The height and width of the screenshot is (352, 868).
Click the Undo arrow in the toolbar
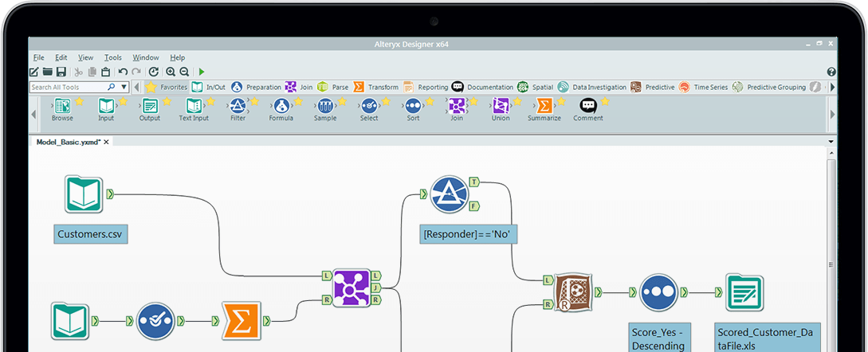pyautogui.click(x=123, y=72)
